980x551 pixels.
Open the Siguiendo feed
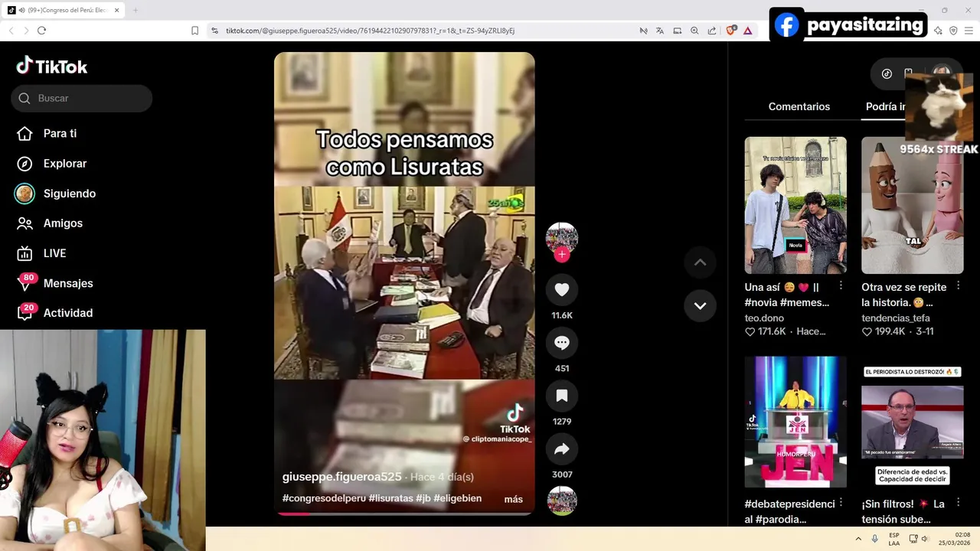69,194
